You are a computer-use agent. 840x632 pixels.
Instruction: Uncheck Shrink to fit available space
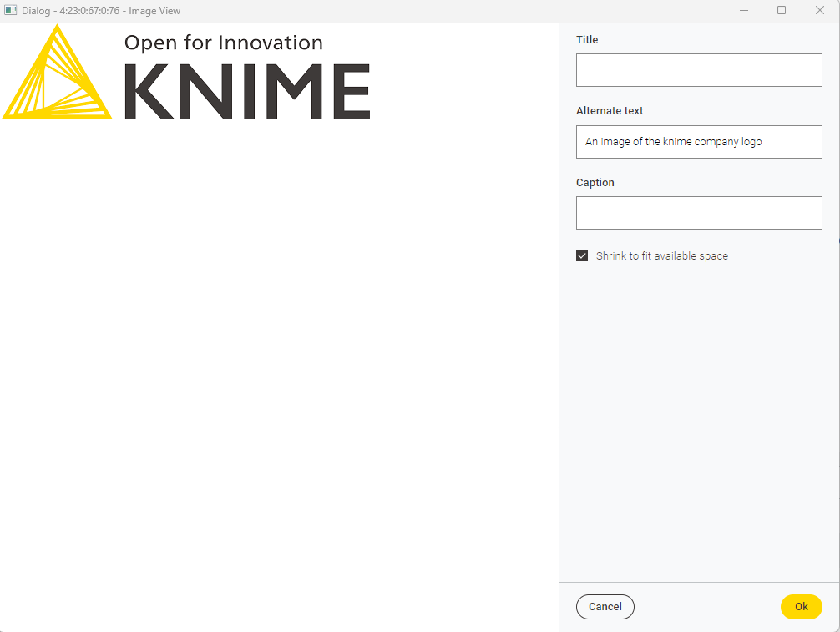[x=582, y=256]
